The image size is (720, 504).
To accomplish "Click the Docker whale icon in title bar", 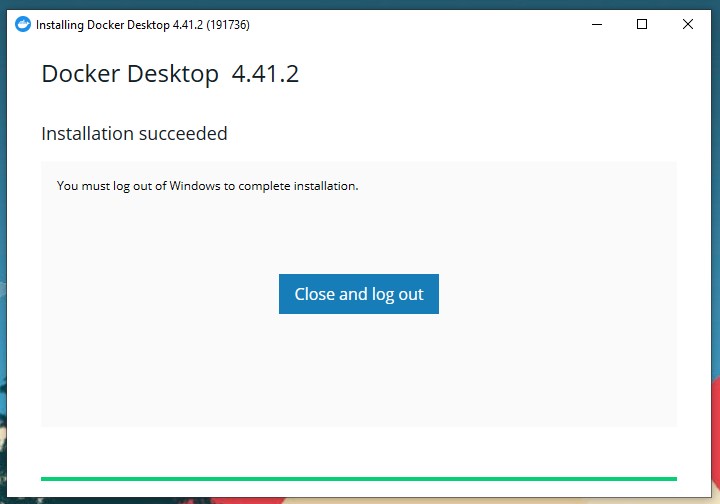I will 22,24.
